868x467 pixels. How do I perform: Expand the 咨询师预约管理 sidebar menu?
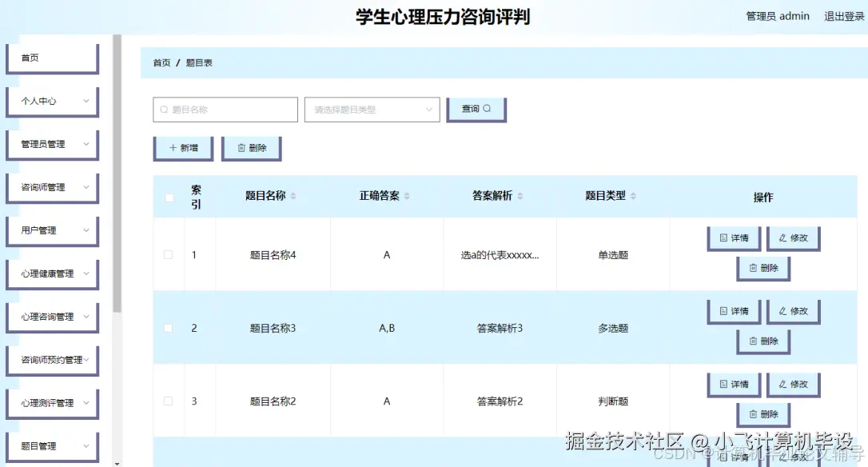point(53,361)
